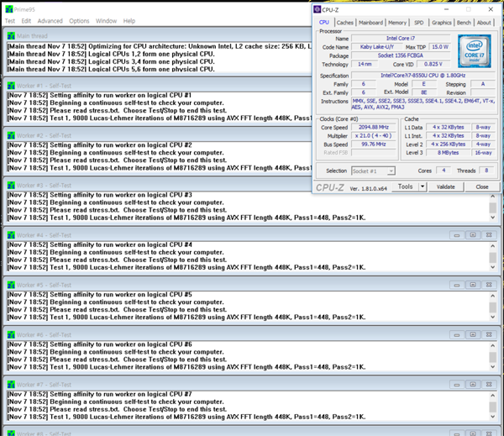The image size is (504, 436).
Task: Click the Prime95 application icon in title bar
Action: click(9, 9)
